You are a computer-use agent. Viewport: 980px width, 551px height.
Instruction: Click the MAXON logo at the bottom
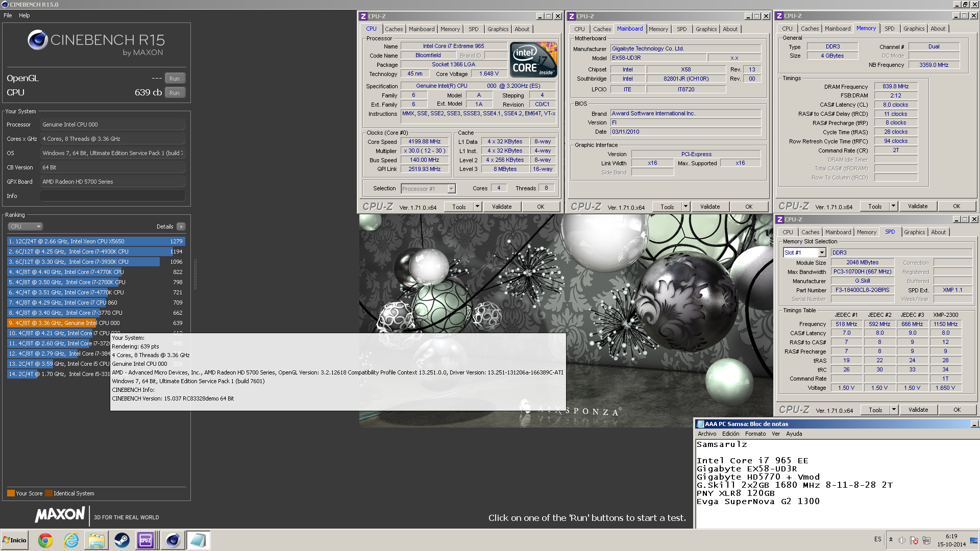(x=60, y=514)
